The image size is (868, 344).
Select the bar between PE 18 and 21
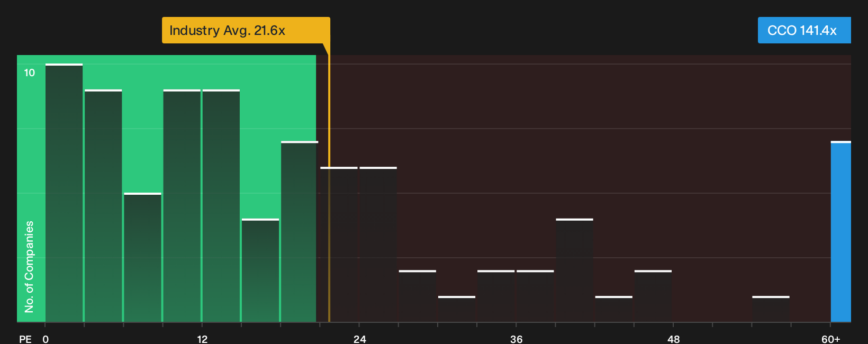299,231
